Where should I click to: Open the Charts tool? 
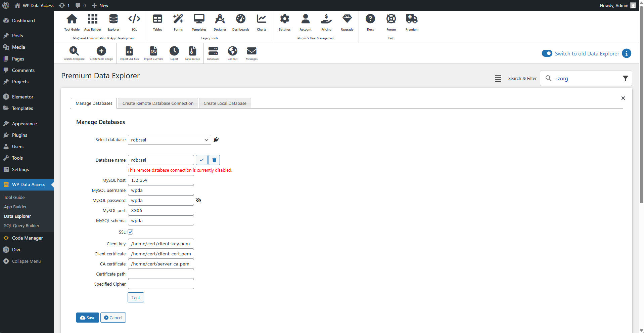[x=261, y=22]
